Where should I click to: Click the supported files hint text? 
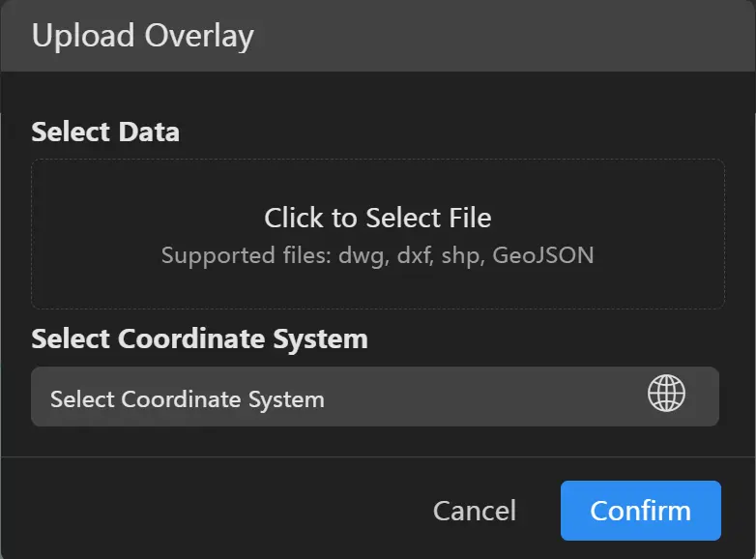tap(378, 255)
